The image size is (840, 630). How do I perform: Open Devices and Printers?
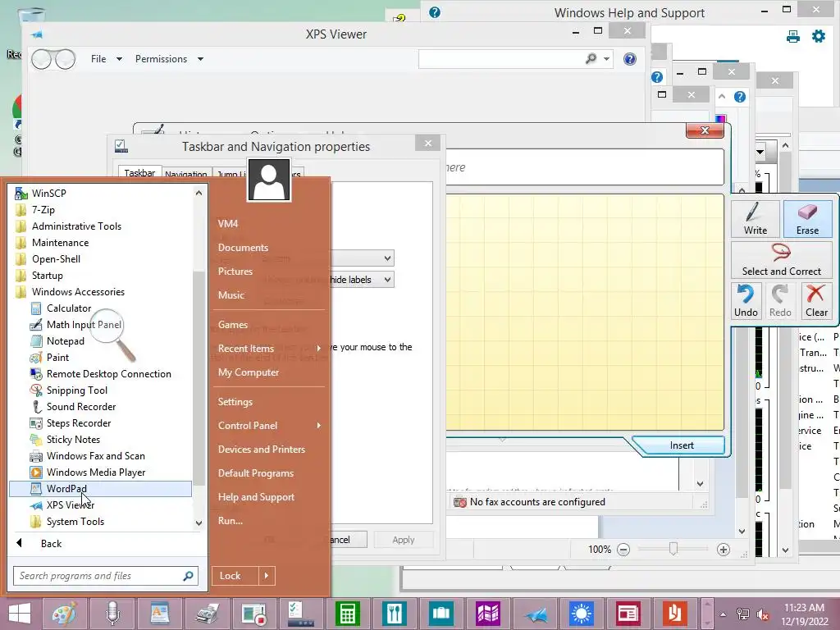click(262, 450)
